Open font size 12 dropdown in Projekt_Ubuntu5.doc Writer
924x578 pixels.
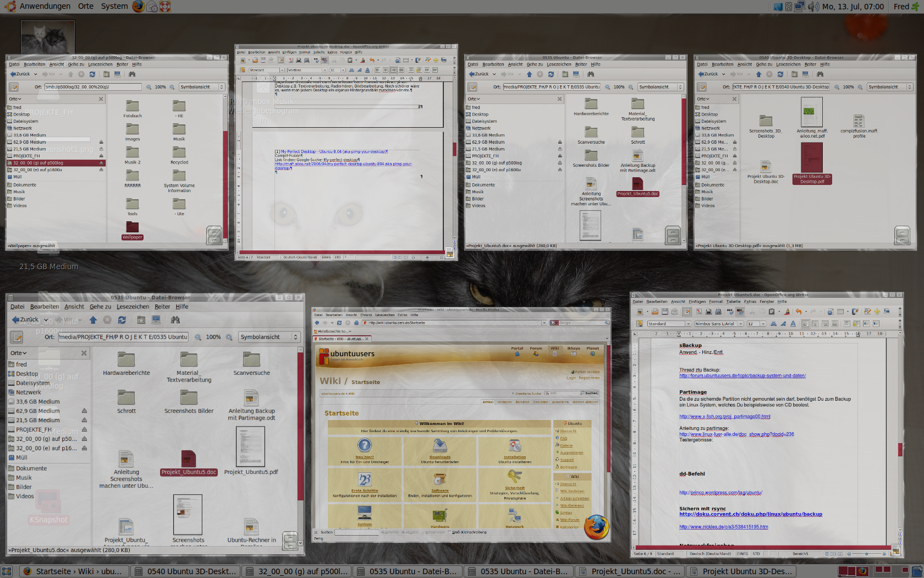click(763, 324)
